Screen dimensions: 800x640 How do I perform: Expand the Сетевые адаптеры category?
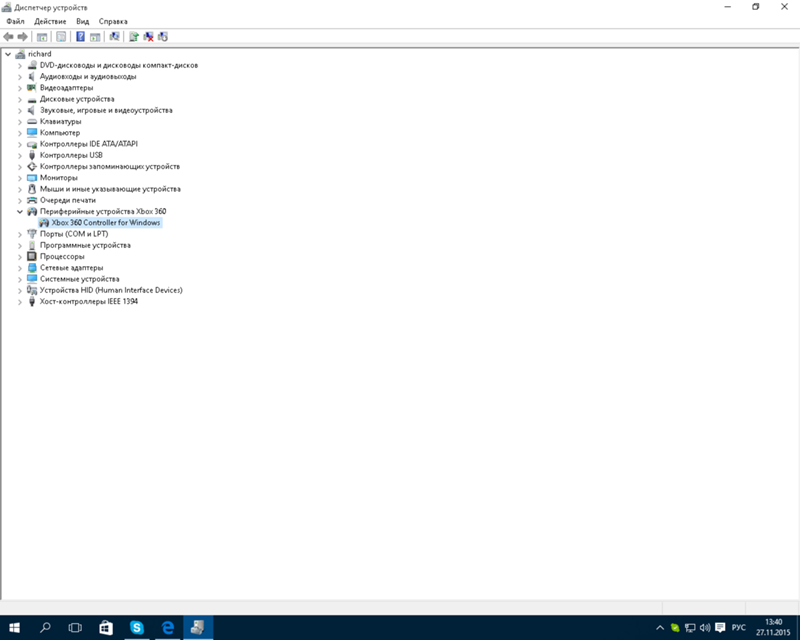(x=20, y=268)
